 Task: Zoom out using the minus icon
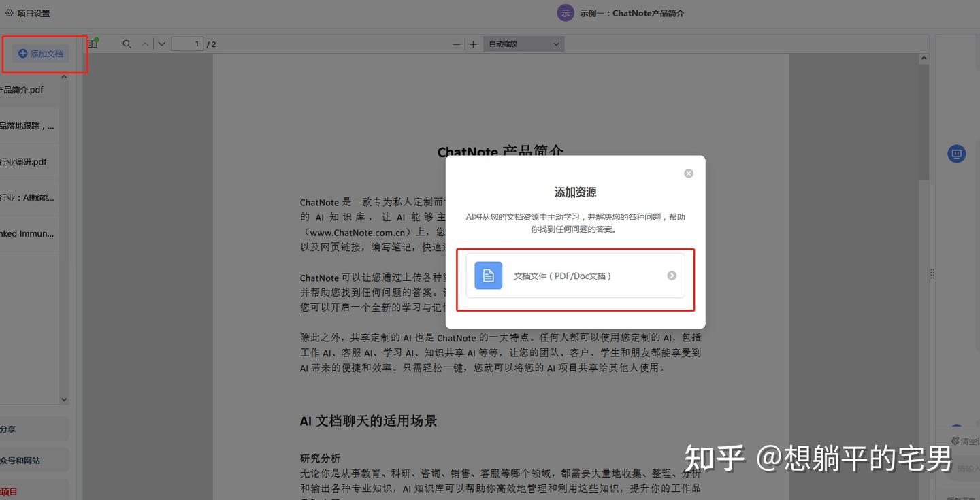(457, 44)
